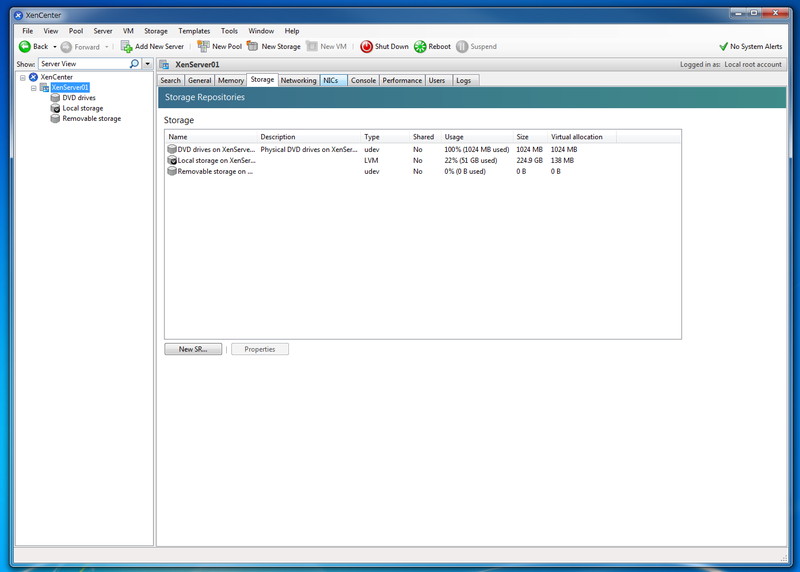800x572 pixels.
Task: Sort by the Name column header
Action: coord(211,137)
